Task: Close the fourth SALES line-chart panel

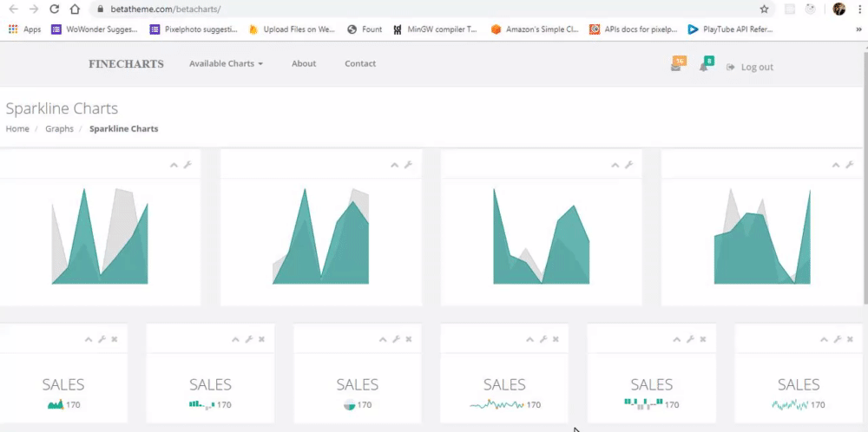Action: pyautogui.click(x=556, y=339)
